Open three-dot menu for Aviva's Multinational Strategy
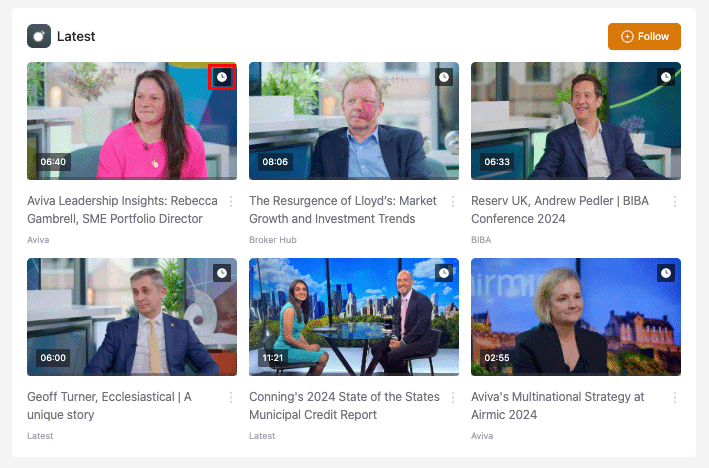 tap(675, 397)
